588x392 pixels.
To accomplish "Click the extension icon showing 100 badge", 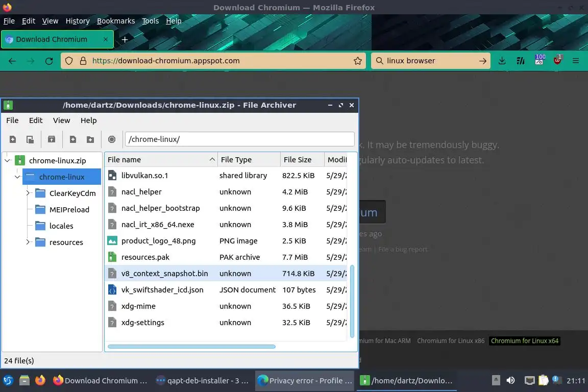I will coord(539,60).
